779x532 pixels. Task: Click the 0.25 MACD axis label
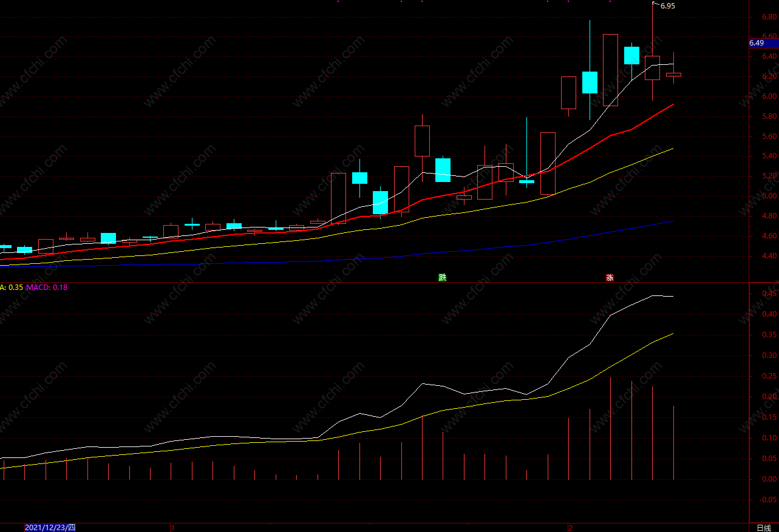[x=769, y=376]
